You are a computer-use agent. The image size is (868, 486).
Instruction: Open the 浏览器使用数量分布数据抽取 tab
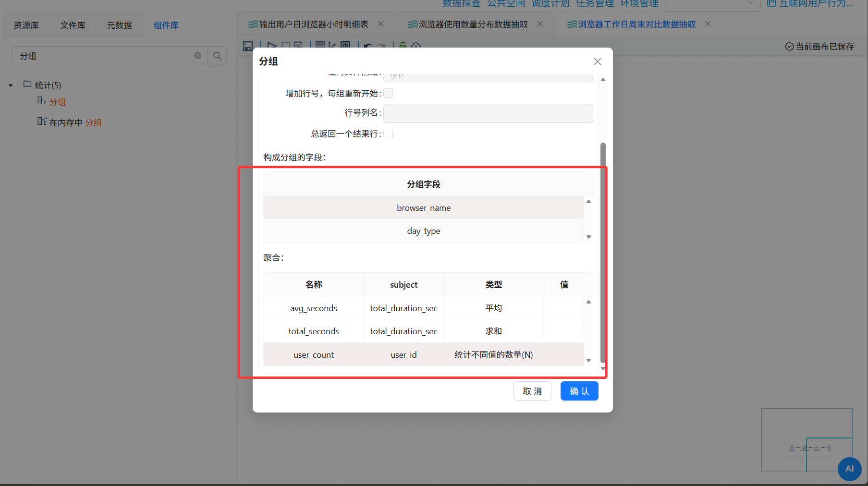pyautogui.click(x=473, y=24)
